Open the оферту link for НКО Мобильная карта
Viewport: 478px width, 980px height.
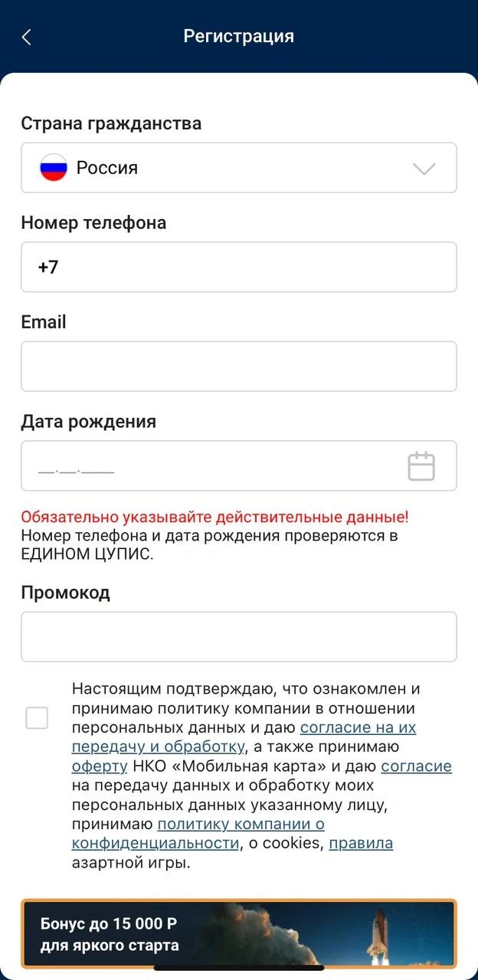[97, 766]
